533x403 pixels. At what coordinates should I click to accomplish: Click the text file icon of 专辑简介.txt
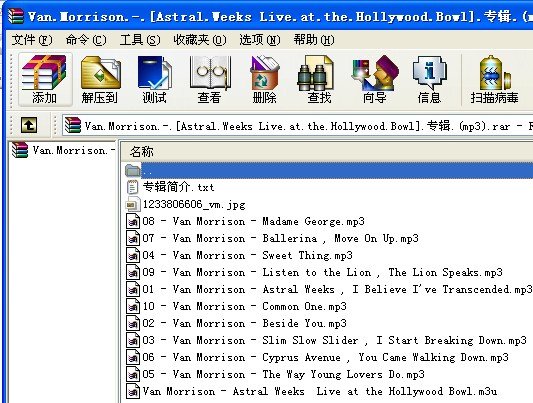[x=132, y=187]
